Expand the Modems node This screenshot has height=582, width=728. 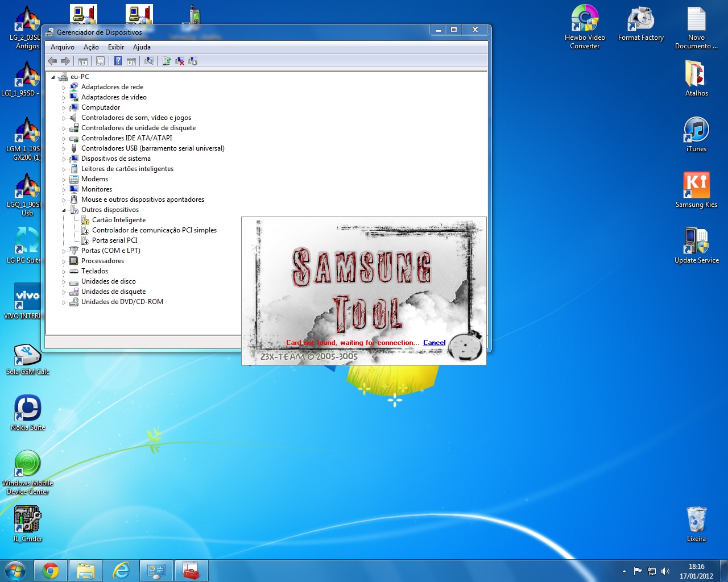[x=64, y=180]
